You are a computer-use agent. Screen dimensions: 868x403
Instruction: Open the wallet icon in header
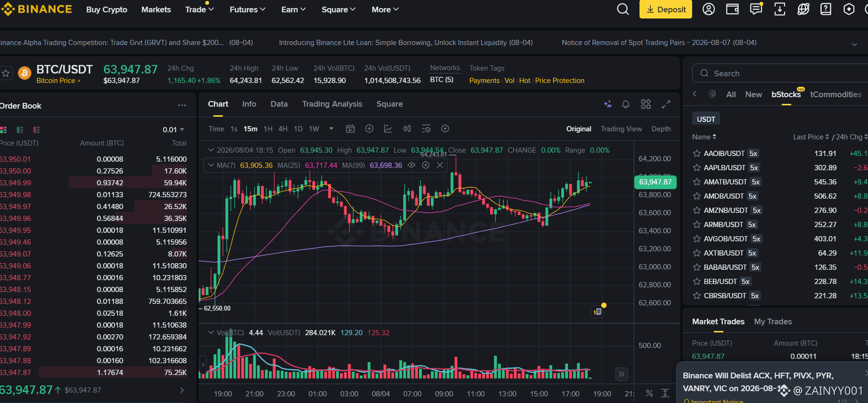[x=732, y=9]
